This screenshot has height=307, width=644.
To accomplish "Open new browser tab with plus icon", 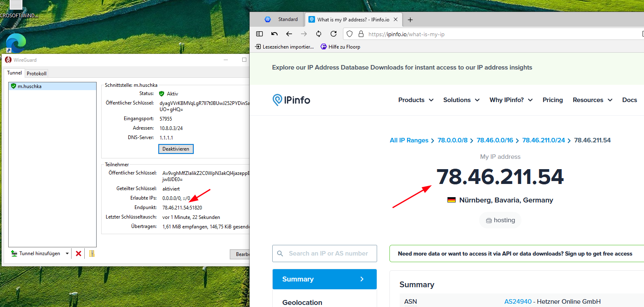I will click(410, 20).
